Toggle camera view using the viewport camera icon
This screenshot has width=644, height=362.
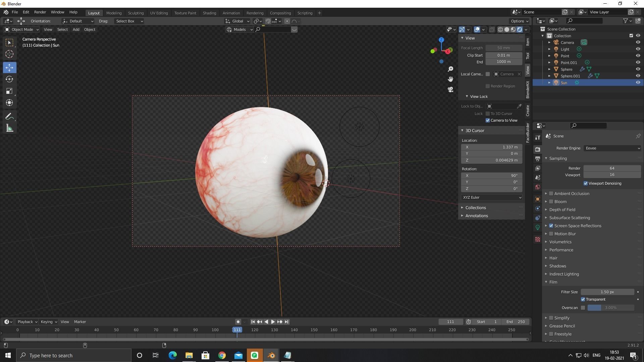[450, 89]
